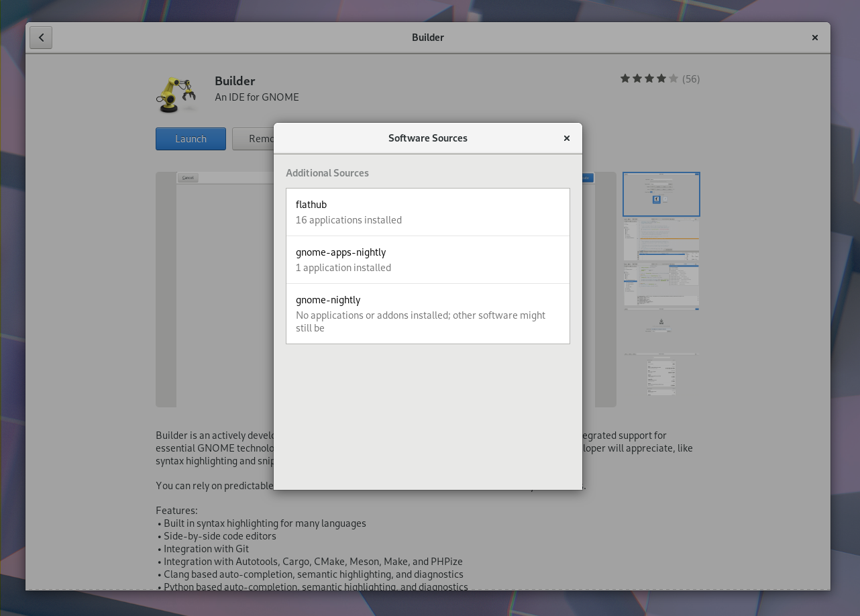The height and width of the screenshot is (616, 860).
Task: Select the third screenshot thumbnail
Action: [661, 286]
